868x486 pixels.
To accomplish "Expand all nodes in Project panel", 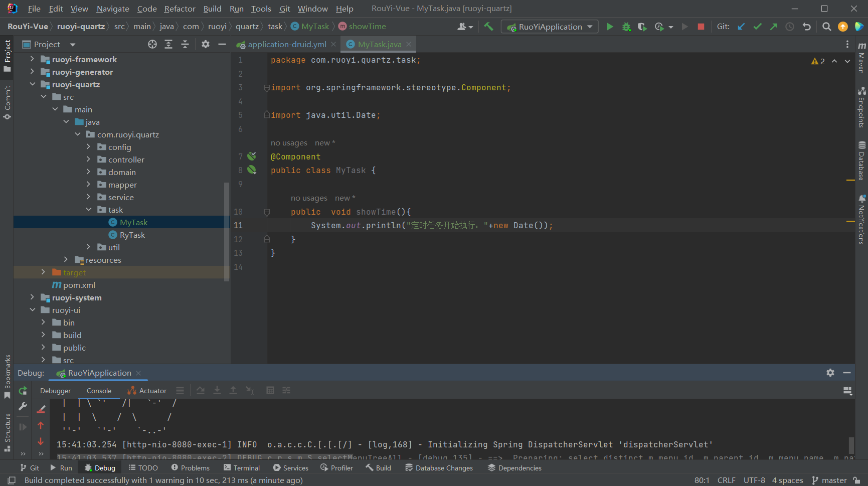I will [168, 44].
